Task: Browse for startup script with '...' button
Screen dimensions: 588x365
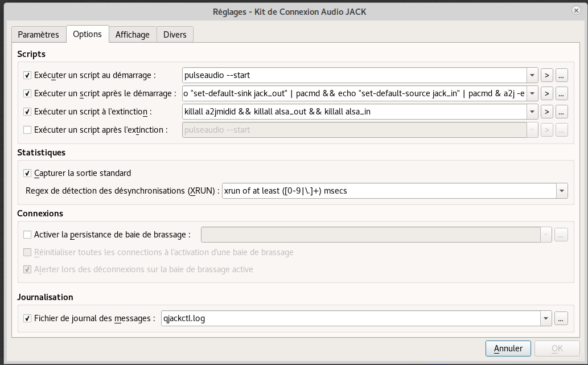Action: 562,75
